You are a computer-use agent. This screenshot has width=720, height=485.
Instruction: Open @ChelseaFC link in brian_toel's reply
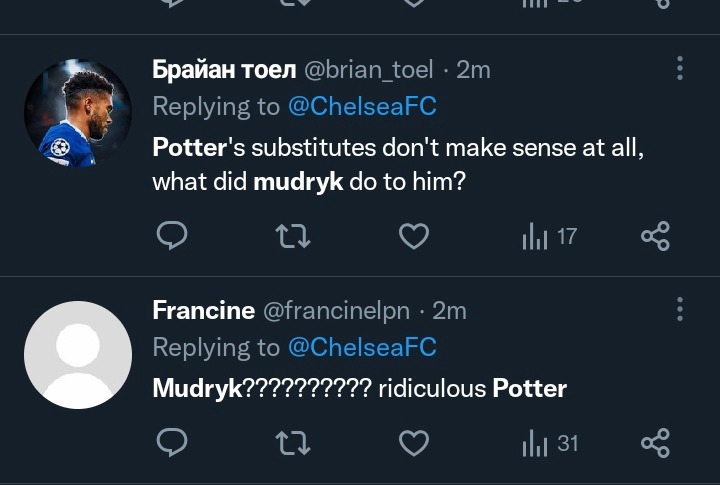[x=362, y=106]
